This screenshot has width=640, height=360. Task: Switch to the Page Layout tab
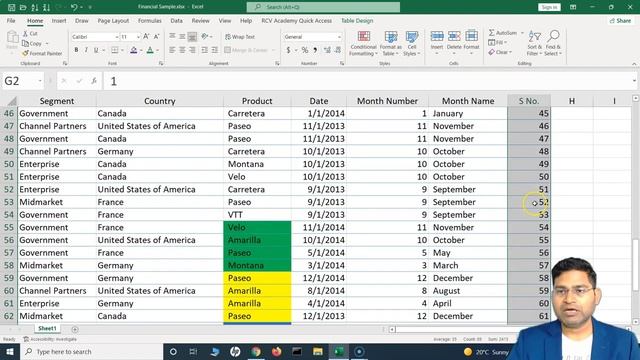[113, 20]
